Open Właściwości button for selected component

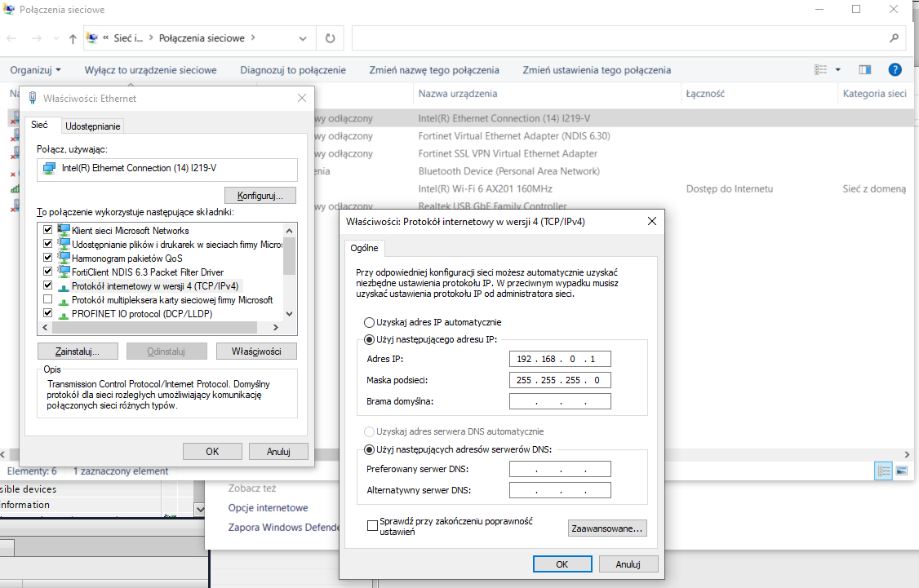(x=256, y=351)
